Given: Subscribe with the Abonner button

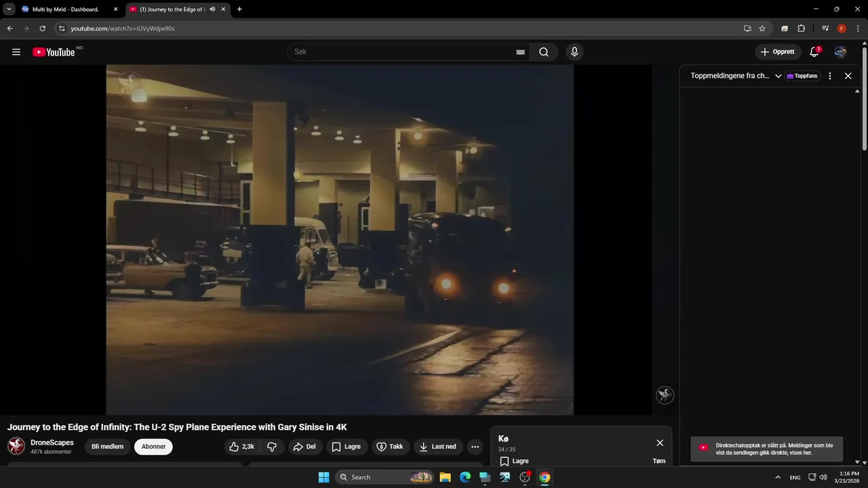Looking at the screenshot, I should pyautogui.click(x=153, y=447).
